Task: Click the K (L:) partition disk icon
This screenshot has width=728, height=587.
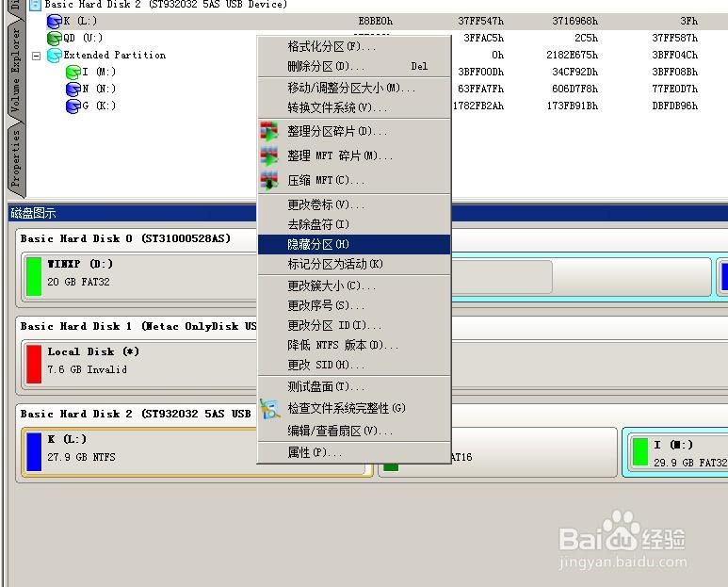Action: pyautogui.click(x=55, y=22)
